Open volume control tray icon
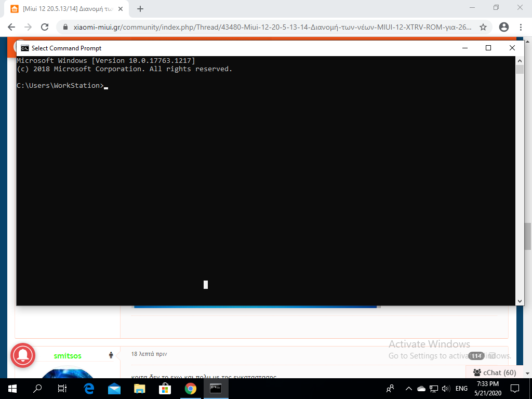The height and width of the screenshot is (399, 532). point(446,389)
